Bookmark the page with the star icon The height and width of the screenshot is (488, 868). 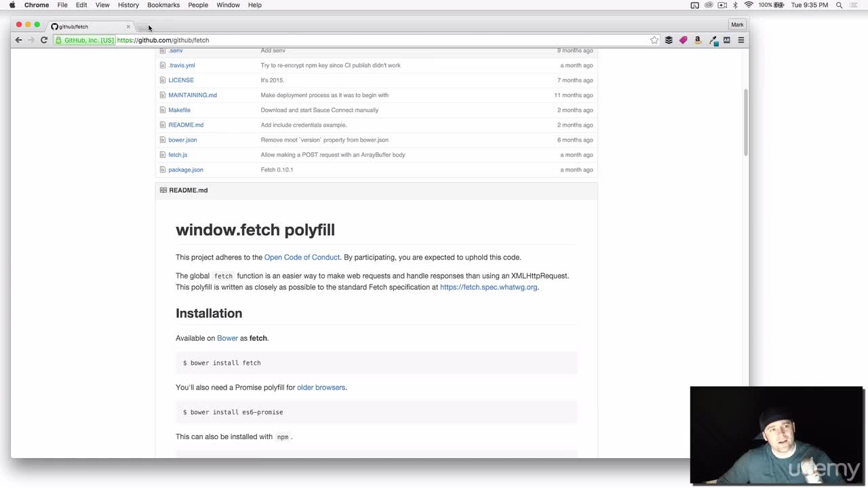654,40
